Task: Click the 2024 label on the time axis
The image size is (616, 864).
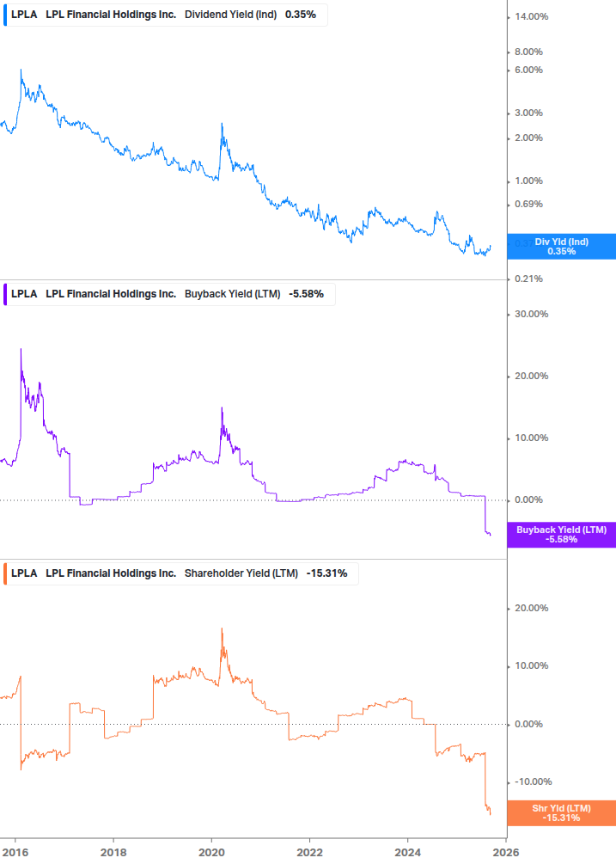Action: point(408,853)
